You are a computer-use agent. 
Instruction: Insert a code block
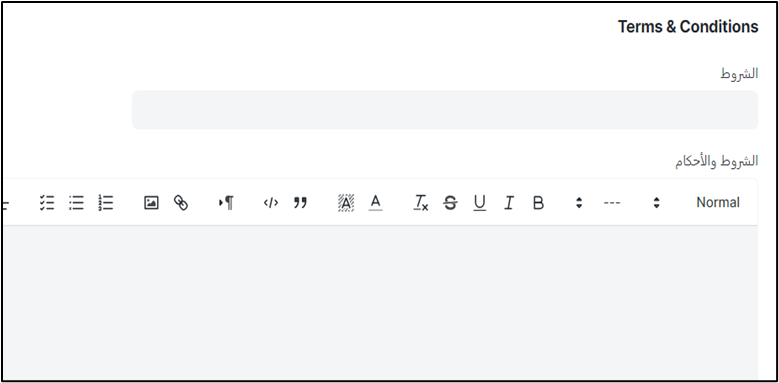pyautogui.click(x=271, y=203)
